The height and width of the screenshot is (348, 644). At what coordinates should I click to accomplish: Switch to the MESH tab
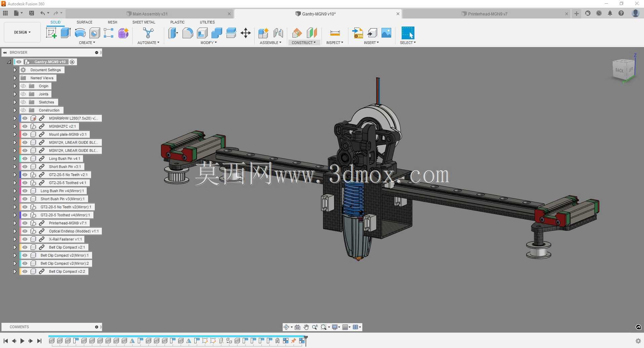click(113, 22)
